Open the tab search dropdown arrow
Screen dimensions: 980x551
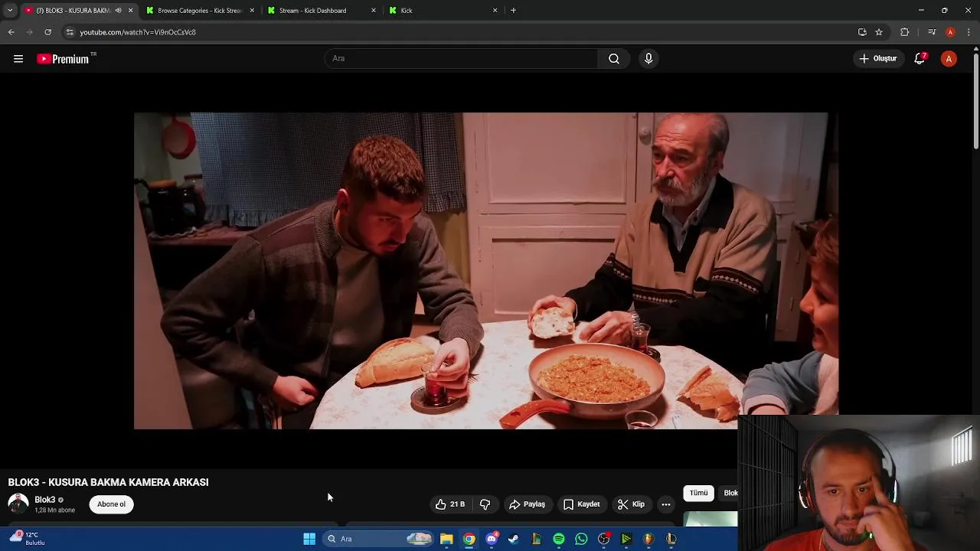coord(9,11)
